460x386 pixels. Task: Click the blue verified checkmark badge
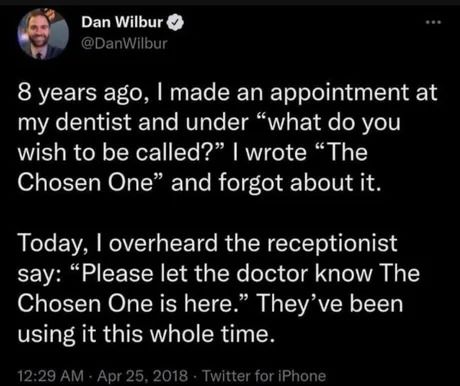[x=175, y=23]
